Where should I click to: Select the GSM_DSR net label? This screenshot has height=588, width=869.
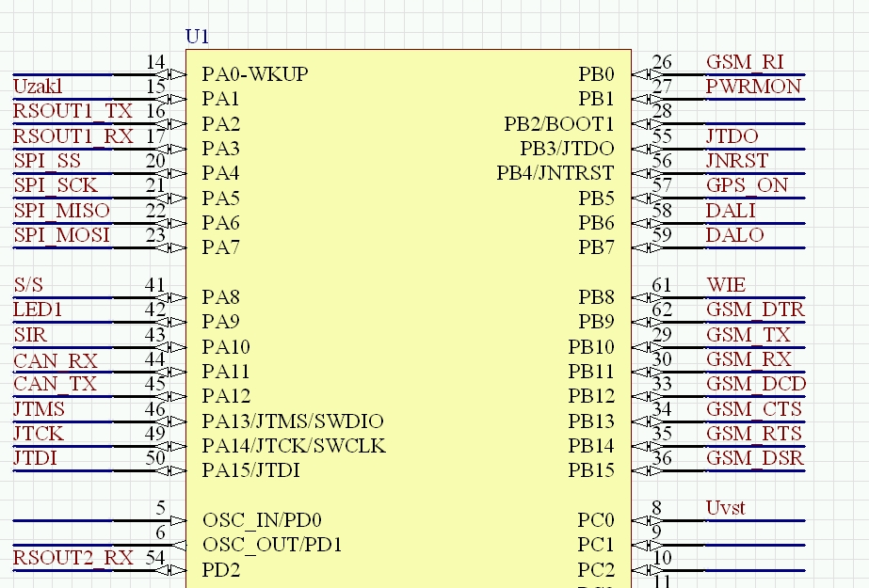pyautogui.click(x=755, y=458)
